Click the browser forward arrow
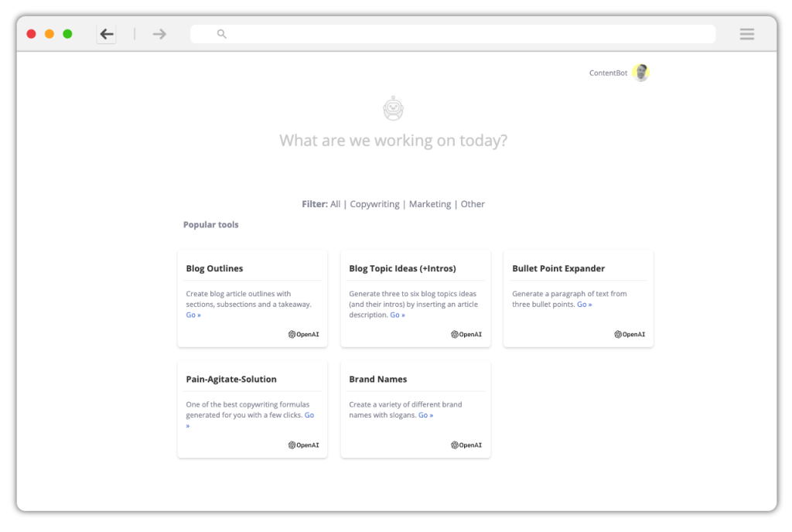The image size is (792, 532). [x=159, y=34]
